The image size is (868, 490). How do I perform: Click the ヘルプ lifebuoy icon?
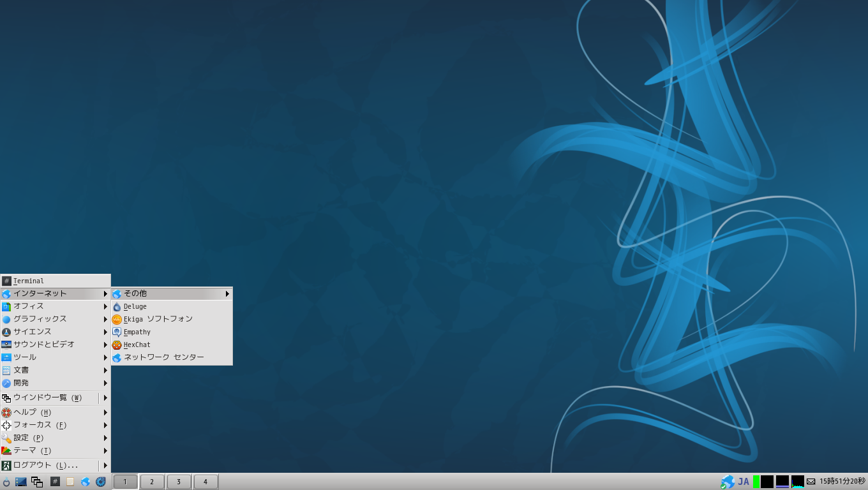[6, 412]
